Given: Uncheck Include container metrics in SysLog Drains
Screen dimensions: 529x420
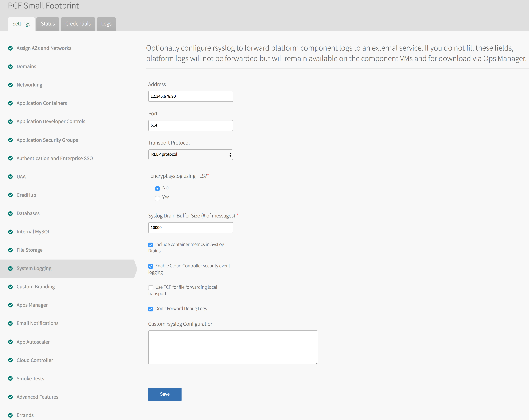Looking at the screenshot, I should coord(151,245).
